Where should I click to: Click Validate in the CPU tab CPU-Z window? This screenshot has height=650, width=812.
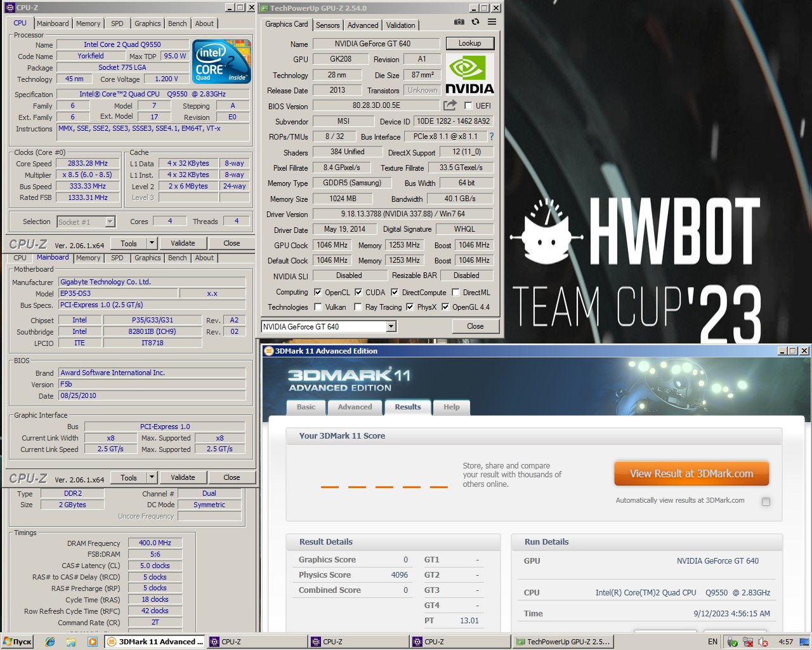point(183,243)
